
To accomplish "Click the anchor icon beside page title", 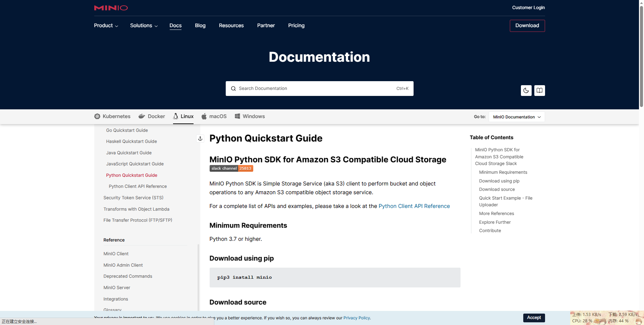I will pyautogui.click(x=200, y=139).
